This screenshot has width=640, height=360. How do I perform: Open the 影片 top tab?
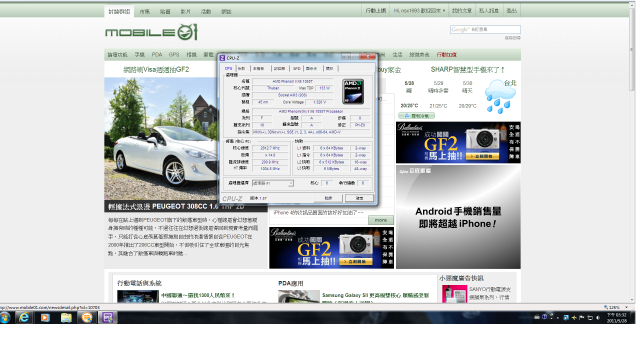point(186,11)
